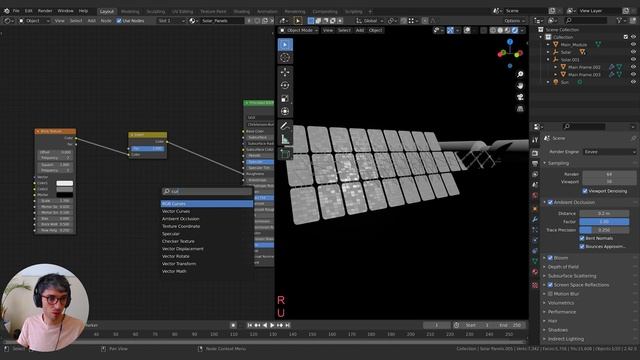640x360 pixels.
Task: Open the Scene properties tab
Action: [x=535, y=185]
